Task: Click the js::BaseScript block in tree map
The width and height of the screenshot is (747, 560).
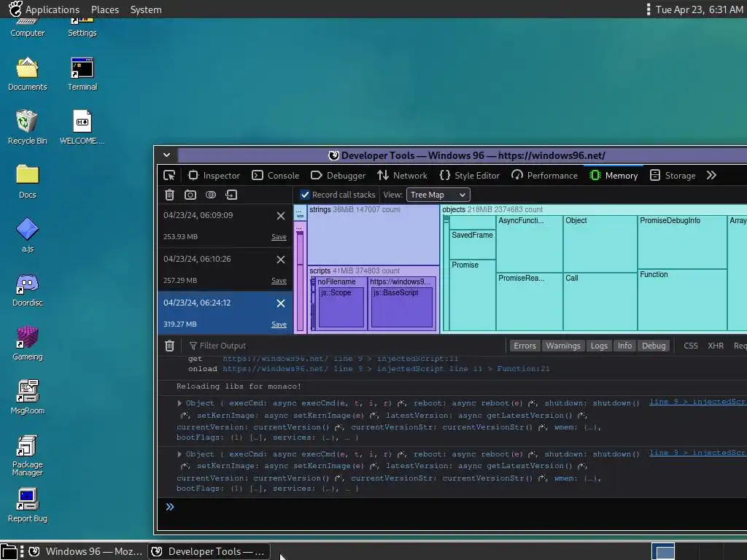Action: [x=402, y=308]
